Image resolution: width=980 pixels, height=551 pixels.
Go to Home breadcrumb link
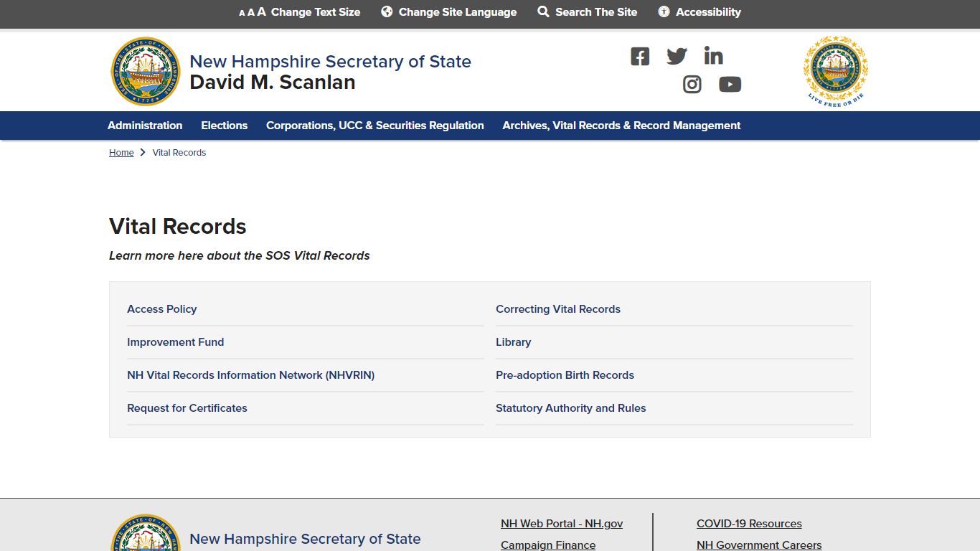tap(121, 153)
